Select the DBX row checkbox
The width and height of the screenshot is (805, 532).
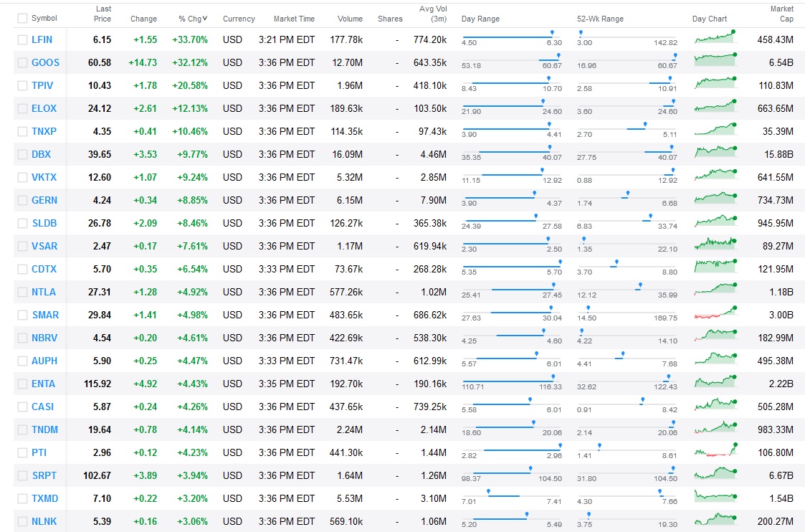click(x=22, y=154)
